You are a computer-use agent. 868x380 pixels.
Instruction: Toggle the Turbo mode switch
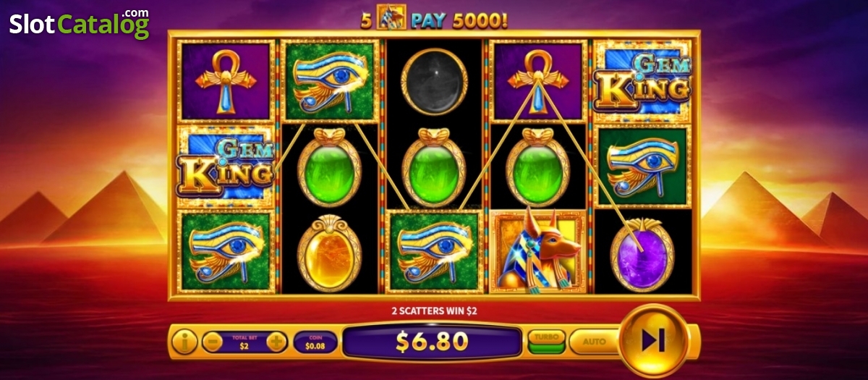[x=547, y=341]
